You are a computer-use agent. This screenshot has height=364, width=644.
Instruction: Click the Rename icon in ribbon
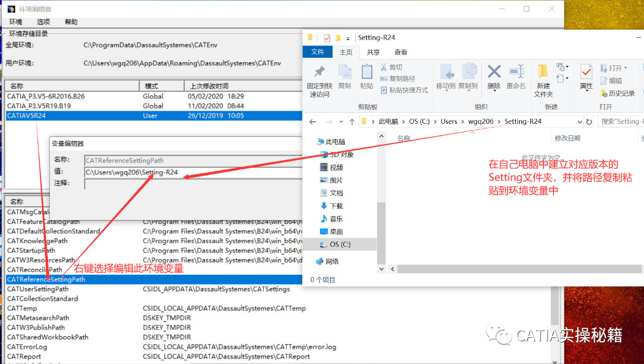pyautogui.click(x=516, y=72)
